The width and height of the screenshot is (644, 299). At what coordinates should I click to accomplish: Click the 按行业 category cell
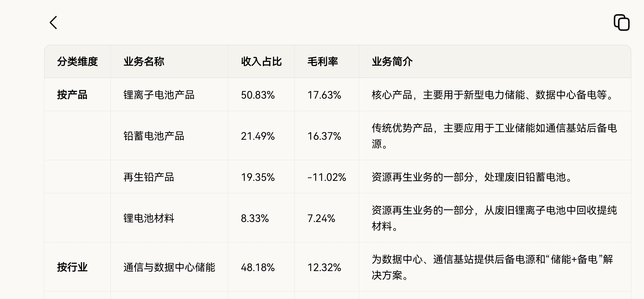point(72,267)
